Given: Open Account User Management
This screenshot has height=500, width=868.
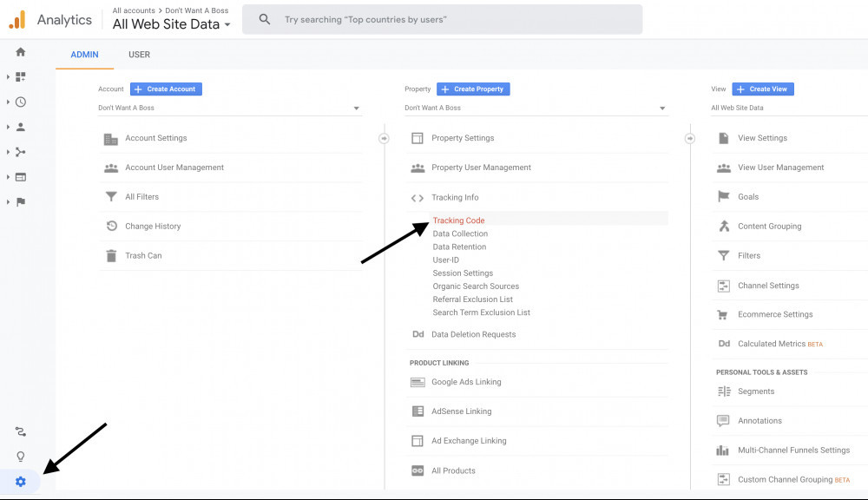Looking at the screenshot, I should 174,168.
